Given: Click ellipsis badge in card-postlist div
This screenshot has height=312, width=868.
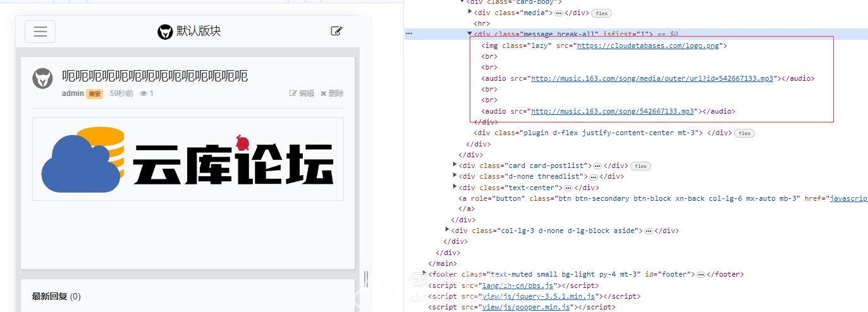Looking at the screenshot, I should click(597, 166).
